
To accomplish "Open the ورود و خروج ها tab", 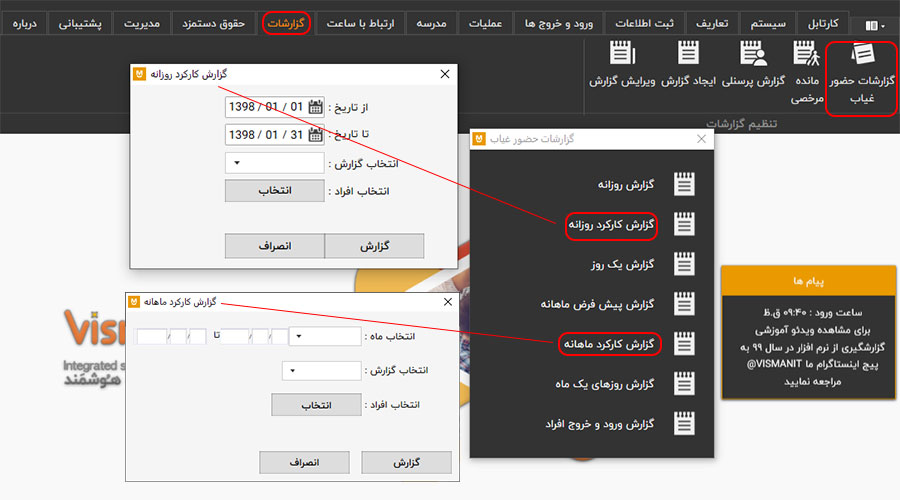I will pos(558,24).
